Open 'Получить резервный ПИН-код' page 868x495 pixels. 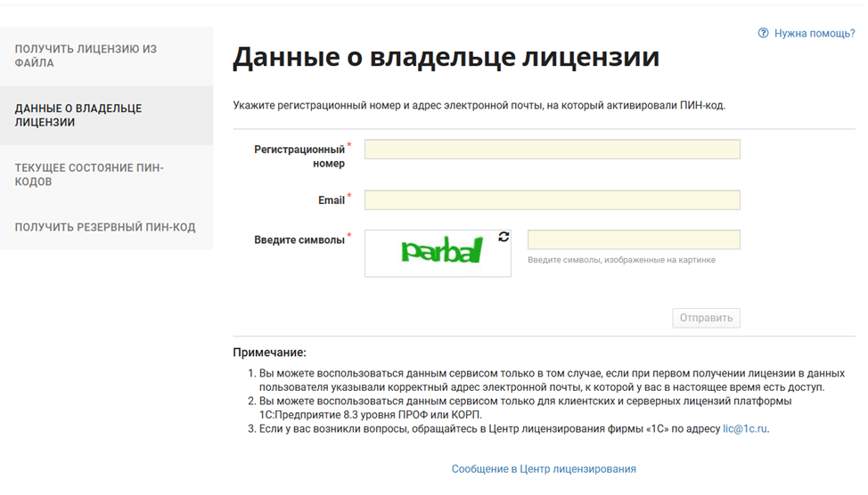[105, 227]
